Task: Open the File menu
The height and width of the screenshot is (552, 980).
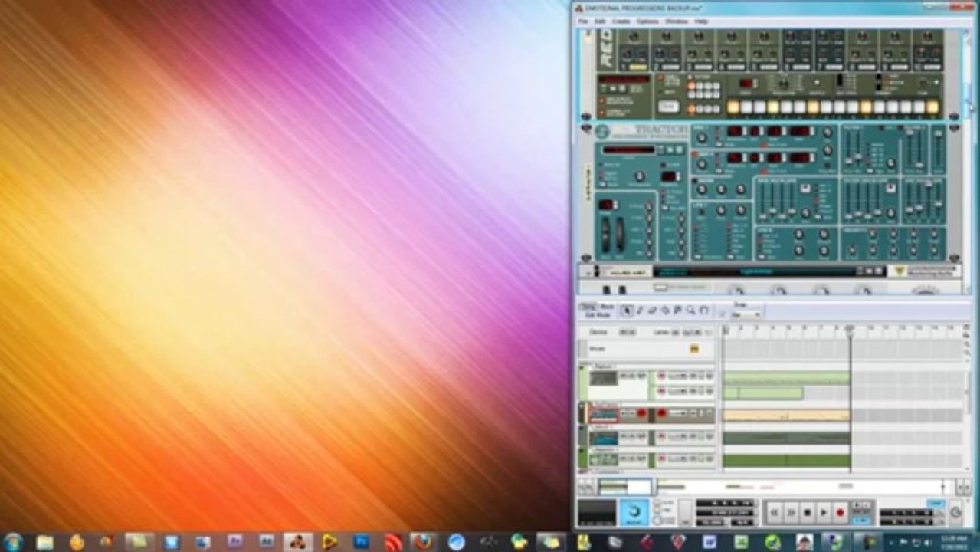Action: click(583, 21)
